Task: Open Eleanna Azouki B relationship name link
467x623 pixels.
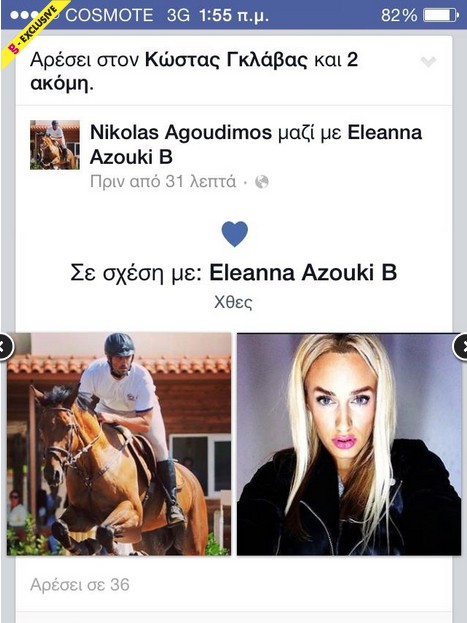Action: point(303,273)
